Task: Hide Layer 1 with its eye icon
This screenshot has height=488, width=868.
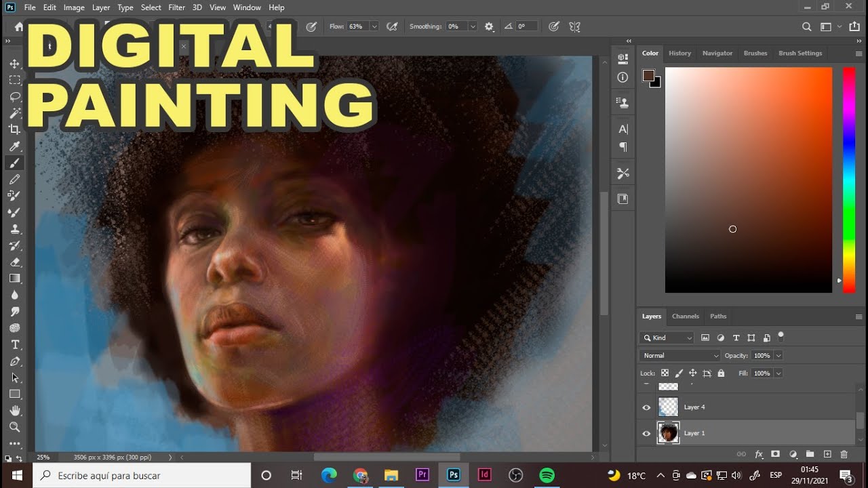Action: pos(646,433)
